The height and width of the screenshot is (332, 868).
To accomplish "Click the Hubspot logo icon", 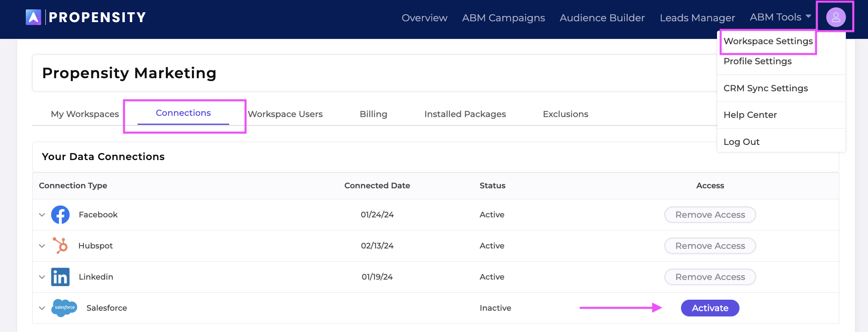I will pos(60,246).
